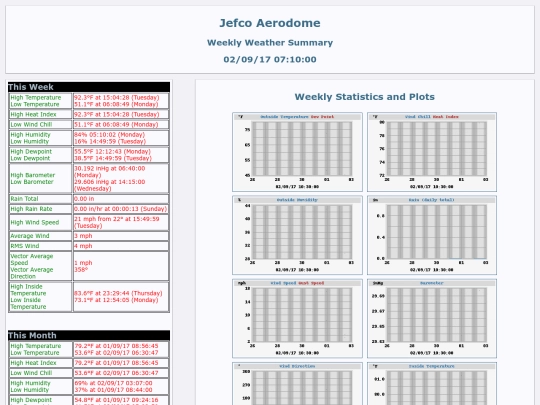Screen dimensions: 540x405
Task: Select the monthly Low Humidity value 37%
Action: 113,390
